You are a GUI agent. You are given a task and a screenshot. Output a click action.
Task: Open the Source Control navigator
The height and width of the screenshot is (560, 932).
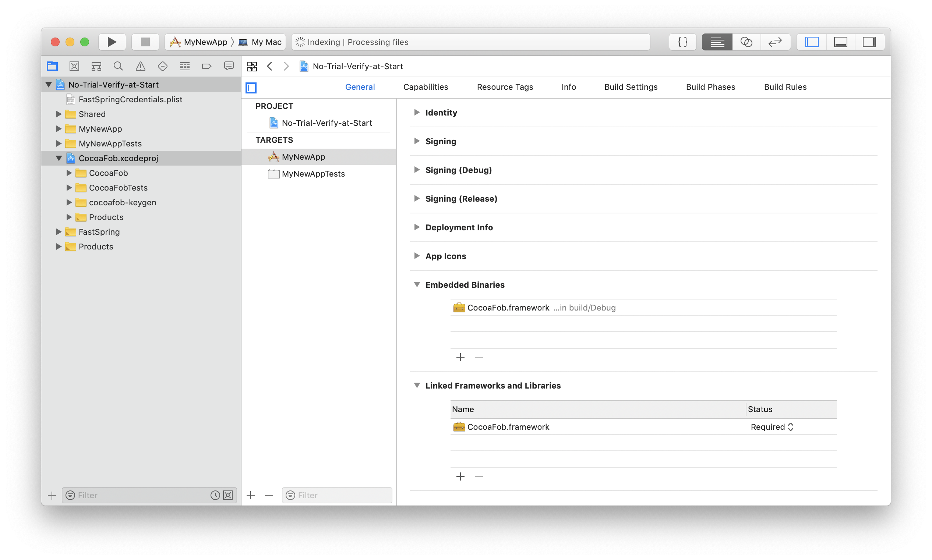pyautogui.click(x=74, y=66)
